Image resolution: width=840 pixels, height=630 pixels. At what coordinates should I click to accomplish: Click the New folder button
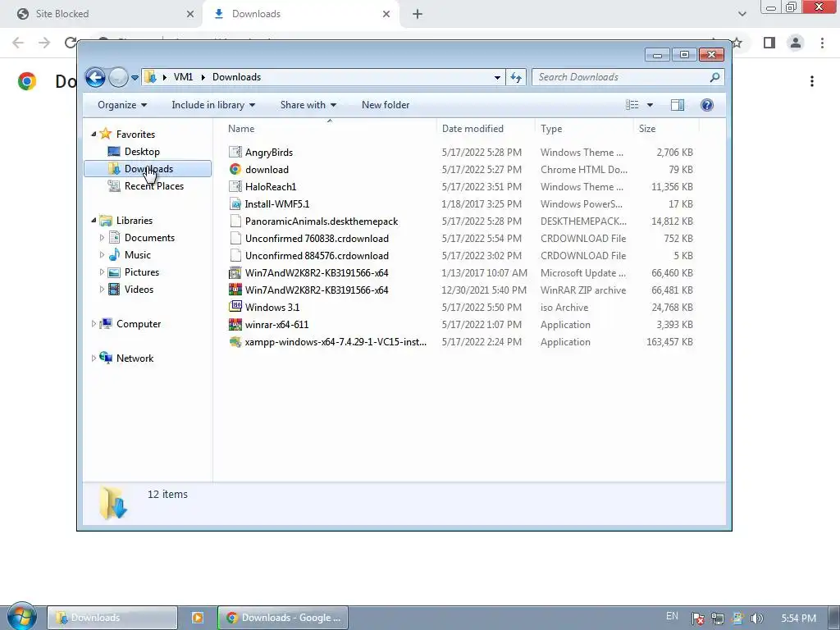pos(386,105)
